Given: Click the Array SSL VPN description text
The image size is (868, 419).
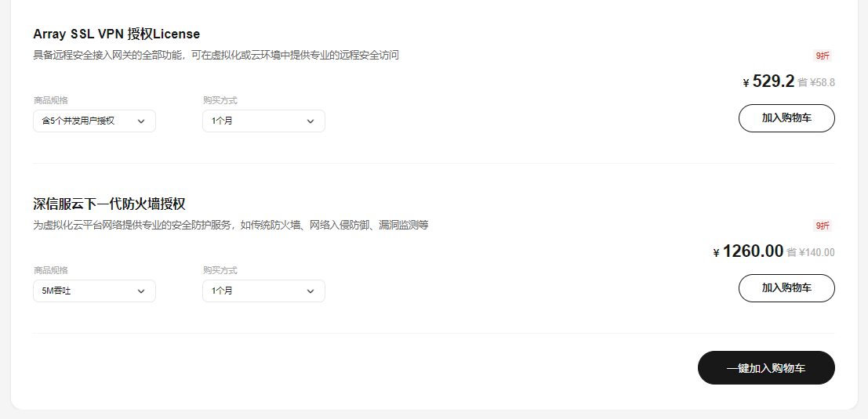Looking at the screenshot, I should [x=216, y=56].
